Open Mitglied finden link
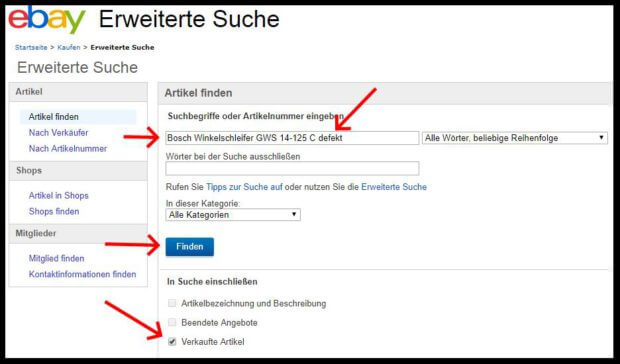This screenshot has height=364, width=620. coord(56,258)
